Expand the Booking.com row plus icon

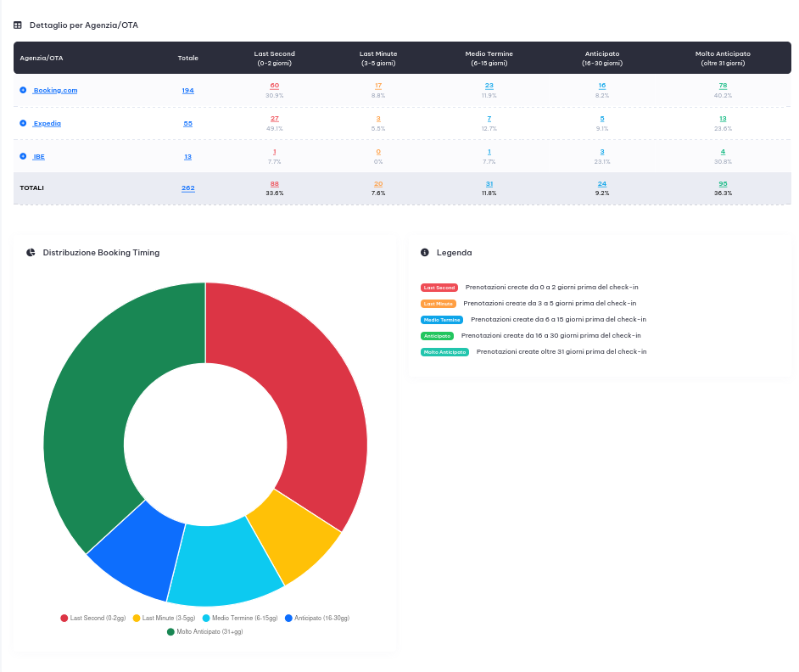coord(23,90)
